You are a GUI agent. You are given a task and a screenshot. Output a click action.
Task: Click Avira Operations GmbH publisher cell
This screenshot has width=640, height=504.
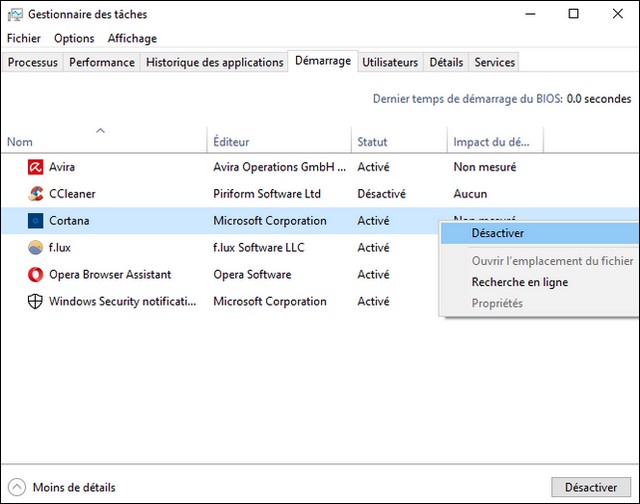point(280,167)
